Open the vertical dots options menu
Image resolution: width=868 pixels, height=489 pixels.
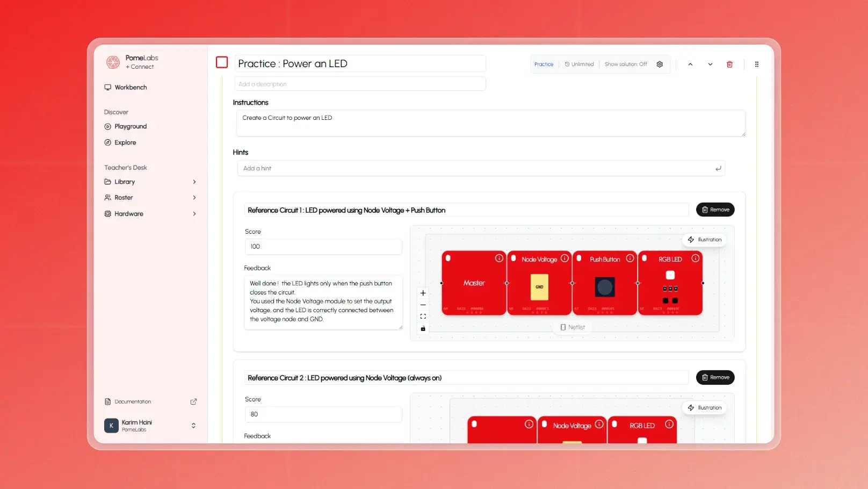click(x=757, y=64)
